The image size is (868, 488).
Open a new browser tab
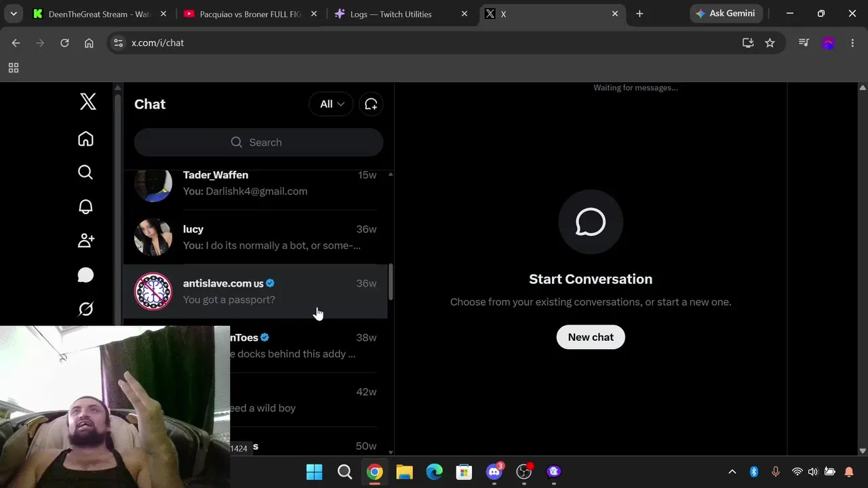(x=639, y=14)
